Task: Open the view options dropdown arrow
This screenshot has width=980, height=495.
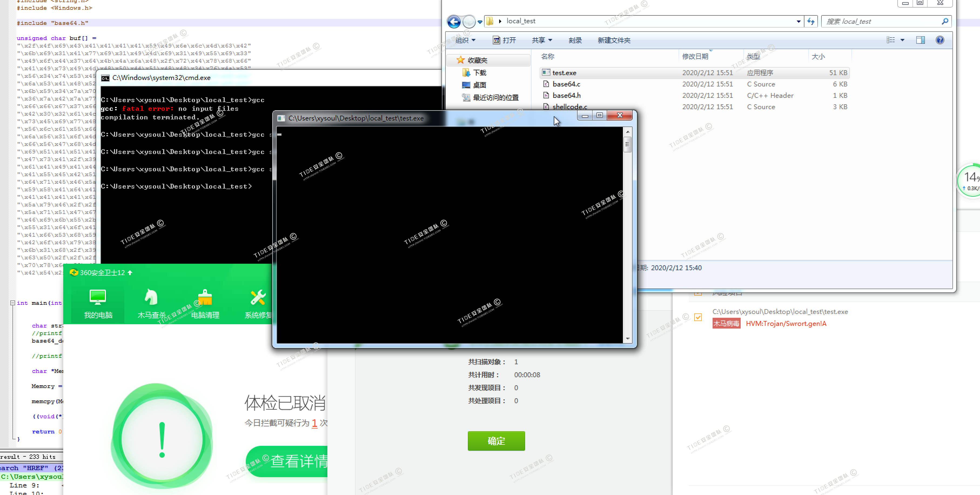Action: [x=902, y=40]
